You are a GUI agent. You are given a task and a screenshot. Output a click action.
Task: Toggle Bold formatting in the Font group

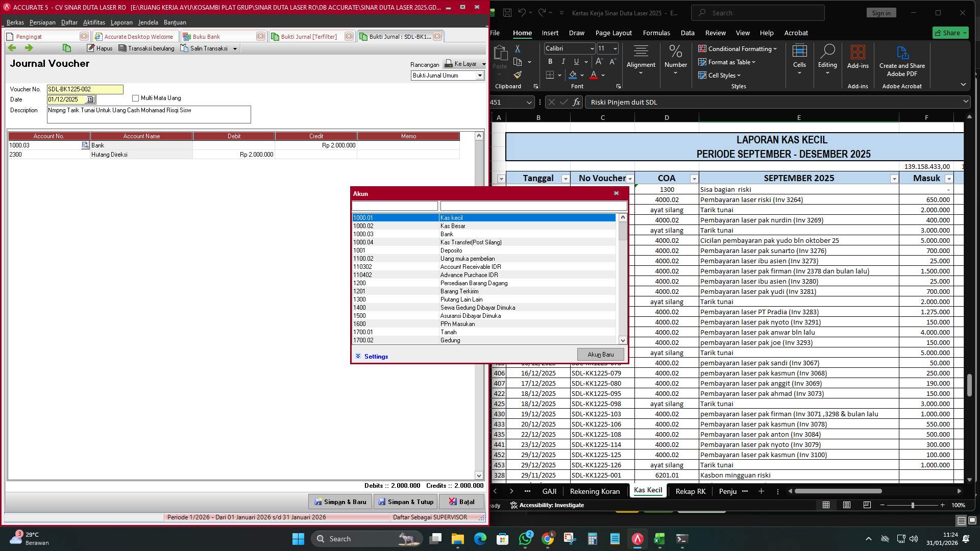pos(550,61)
